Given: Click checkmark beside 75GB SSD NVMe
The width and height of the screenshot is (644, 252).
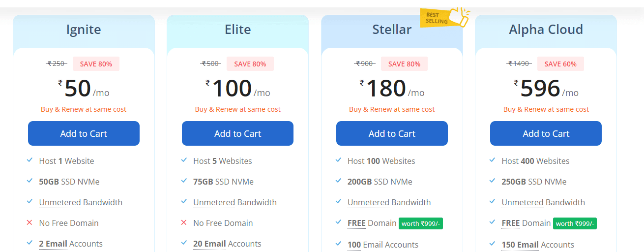Looking at the screenshot, I should (x=184, y=181).
